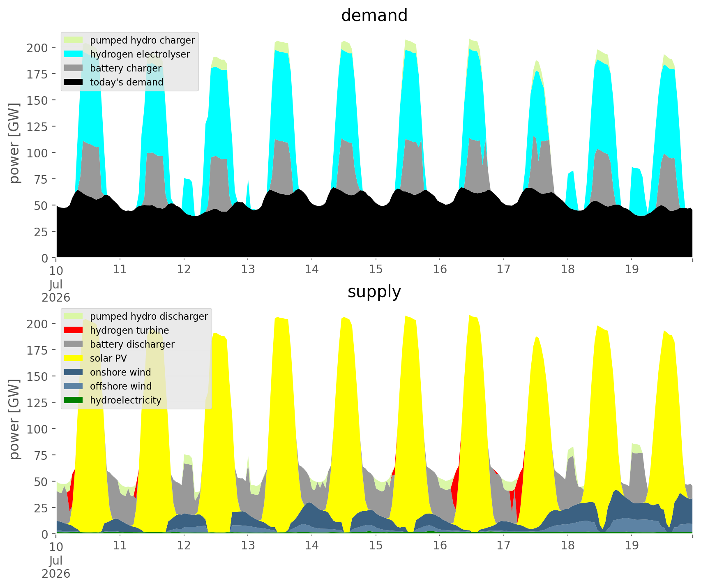This screenshot has width=701, height=588.
Task: Click the demand chart's "power [GW]" axis label
Action: 15,143
